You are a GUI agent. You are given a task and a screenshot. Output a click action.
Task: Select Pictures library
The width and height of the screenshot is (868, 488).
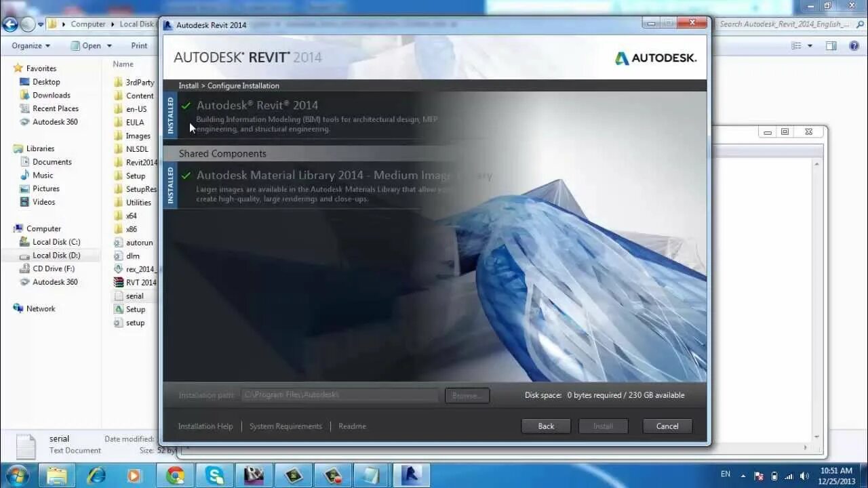[x=45, y=188]
